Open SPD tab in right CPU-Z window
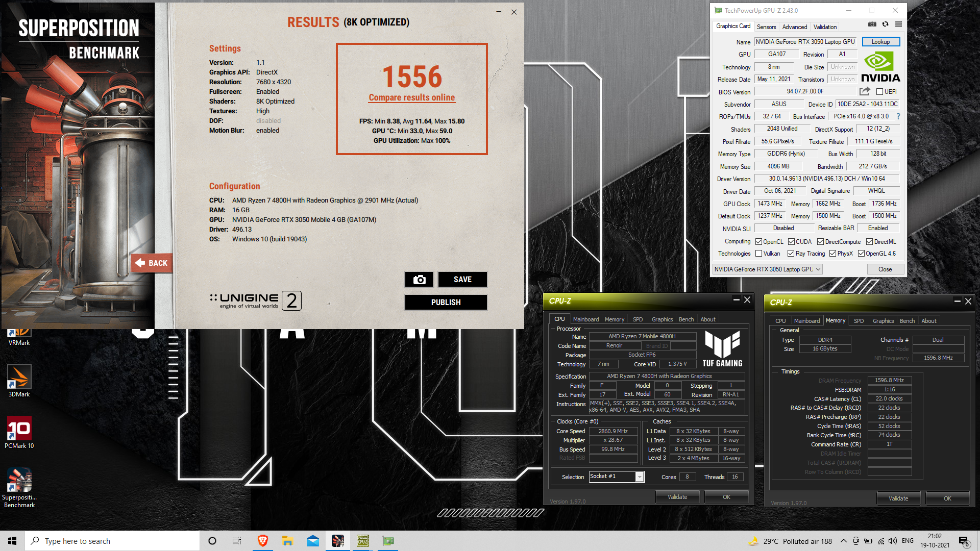 coord(859,321)
